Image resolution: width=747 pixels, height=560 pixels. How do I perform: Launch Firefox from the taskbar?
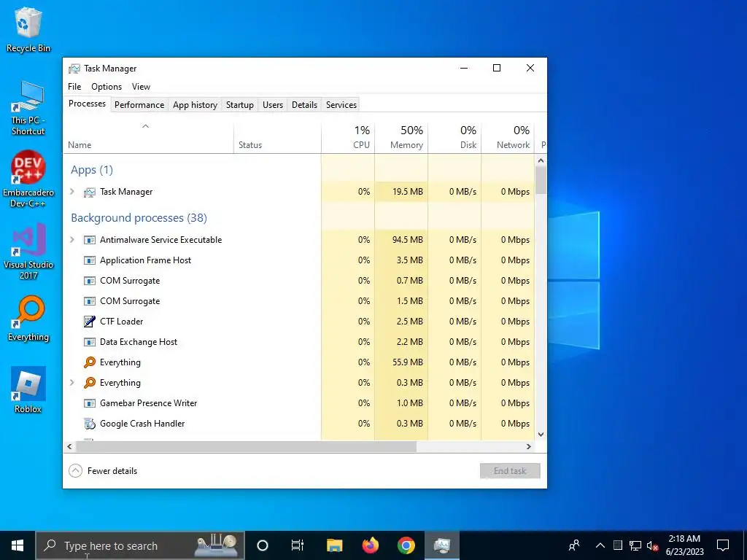[370, 545]
